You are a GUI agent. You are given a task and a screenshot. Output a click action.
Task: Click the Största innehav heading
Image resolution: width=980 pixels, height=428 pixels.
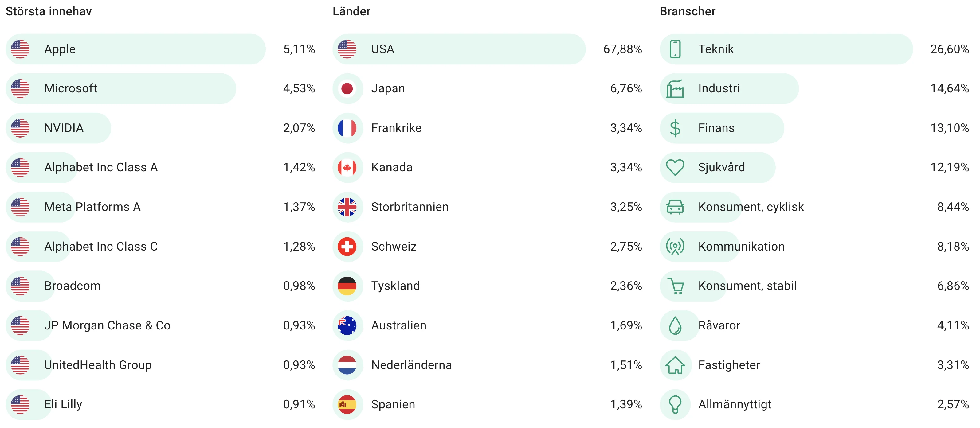[49, 11]
